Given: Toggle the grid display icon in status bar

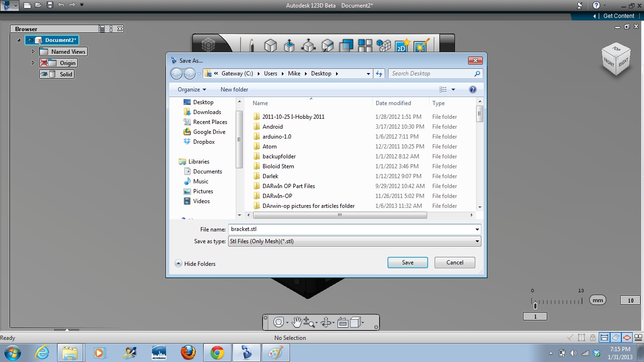Looking at the screenshot, I should point(616,337).
